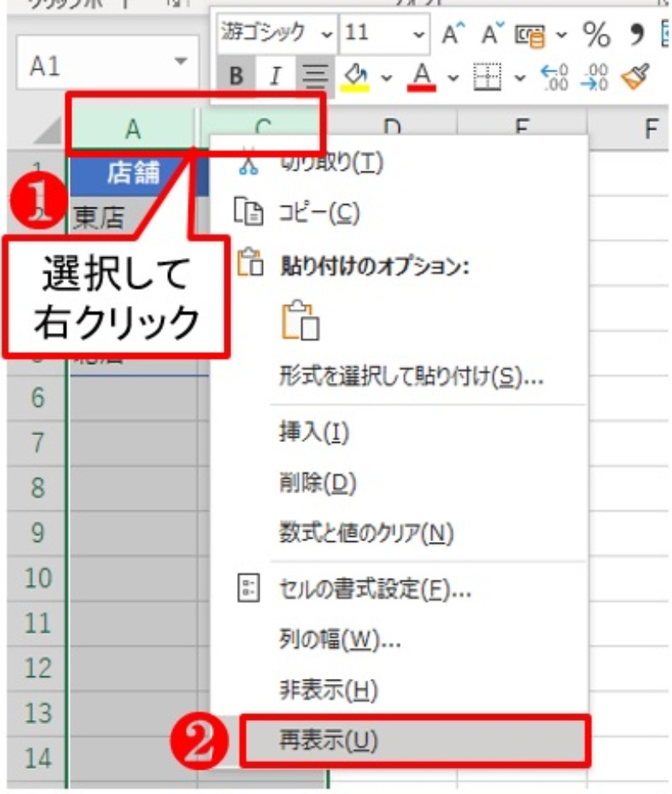This screenshot has height=794, width=672.
Task: Open 列の幅(W)... dialog
Action: 339,640
